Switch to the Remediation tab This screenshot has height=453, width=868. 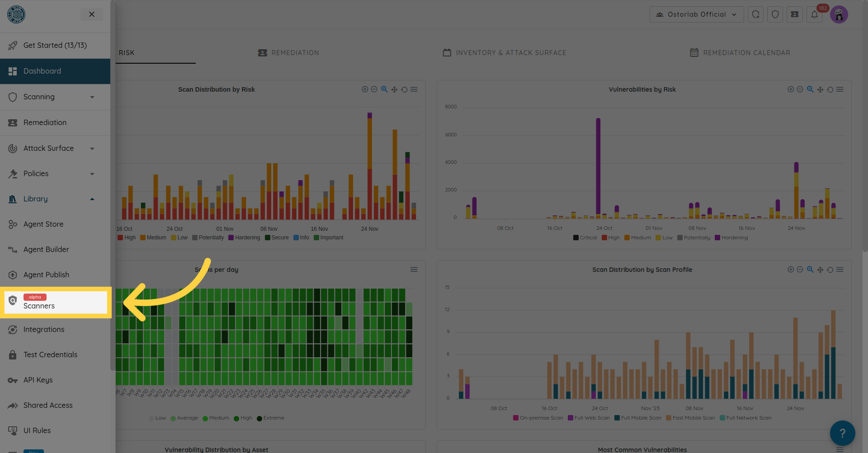(288, 53)
